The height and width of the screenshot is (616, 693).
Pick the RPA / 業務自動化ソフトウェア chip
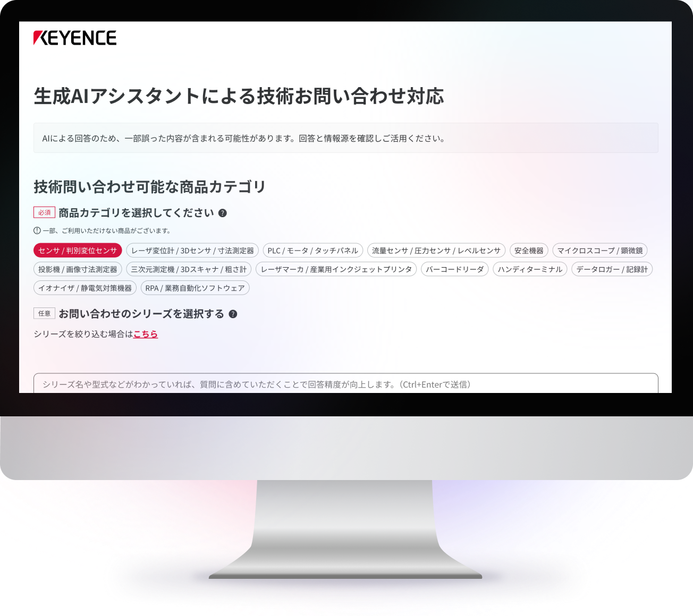195,288
